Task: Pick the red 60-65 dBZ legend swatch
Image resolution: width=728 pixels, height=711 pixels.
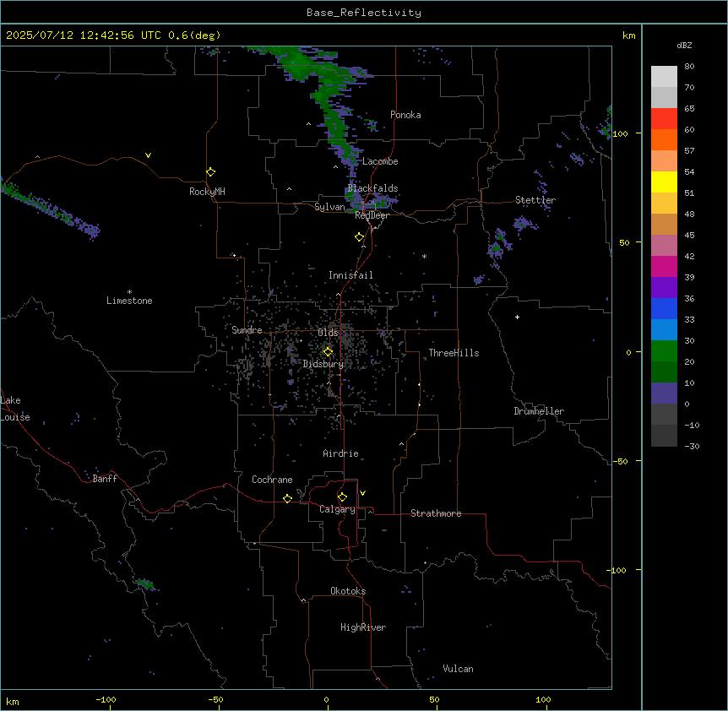Action: (x=664, y=119)
